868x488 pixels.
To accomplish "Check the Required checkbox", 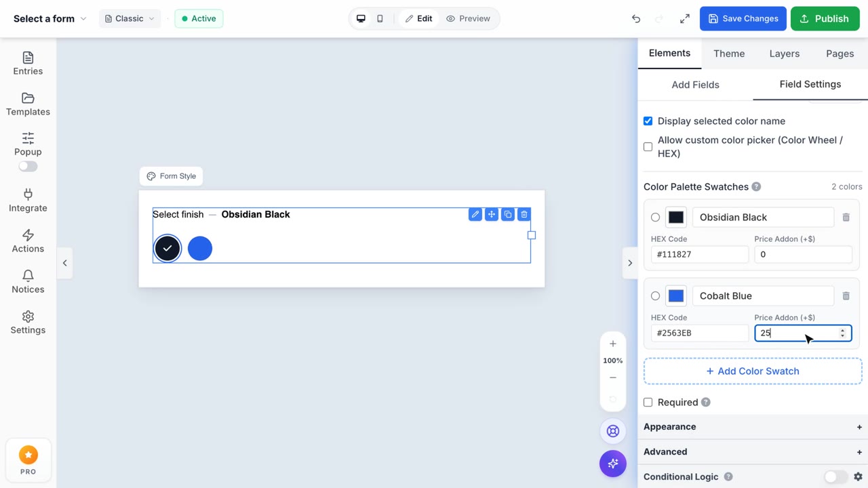I will tap(648, 402).
